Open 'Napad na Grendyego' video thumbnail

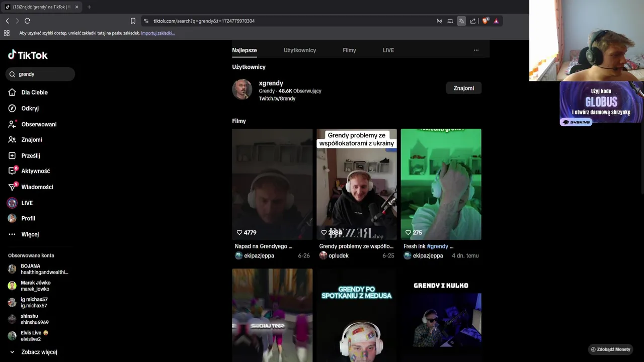point(272,184)
